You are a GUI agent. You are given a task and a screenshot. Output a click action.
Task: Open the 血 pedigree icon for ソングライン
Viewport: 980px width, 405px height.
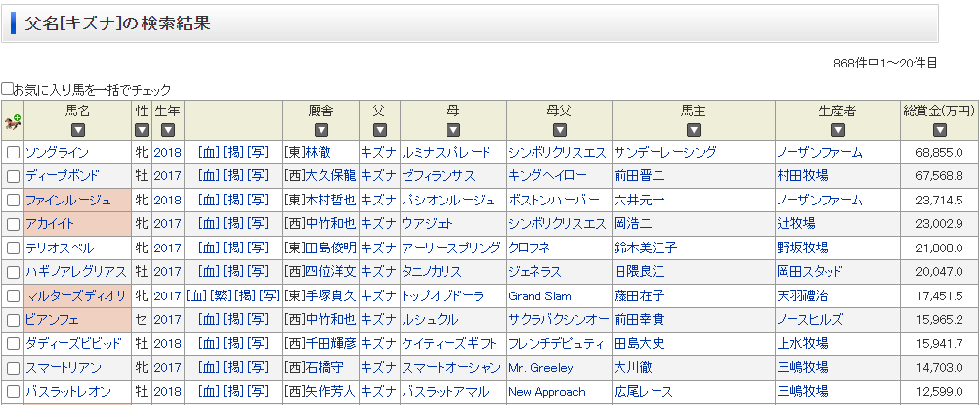(x=207, y=153)
